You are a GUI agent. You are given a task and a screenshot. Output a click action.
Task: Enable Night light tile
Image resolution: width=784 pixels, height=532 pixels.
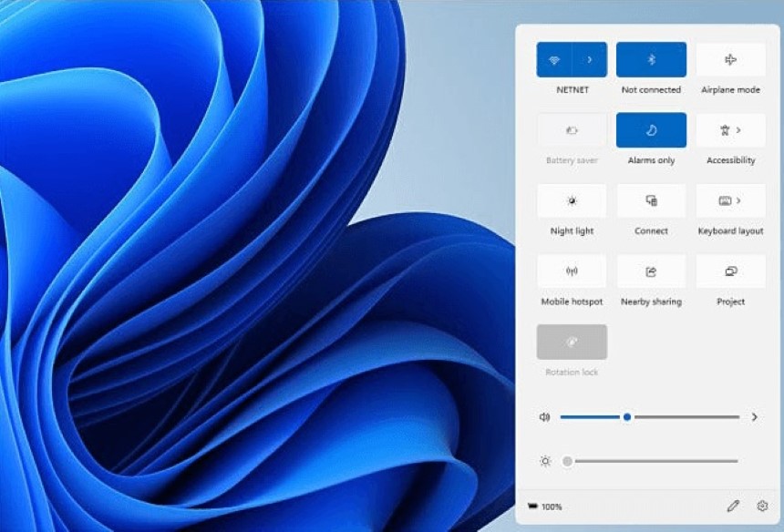[x=572, y=200]
